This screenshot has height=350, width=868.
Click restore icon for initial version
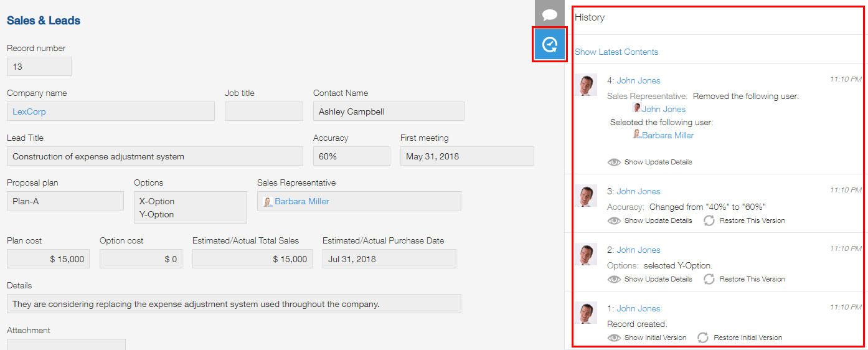(703, 338)
